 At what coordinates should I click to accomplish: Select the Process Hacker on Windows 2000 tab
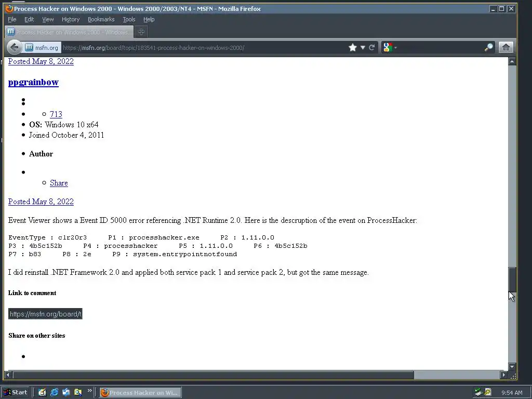(x=69, y=32)
